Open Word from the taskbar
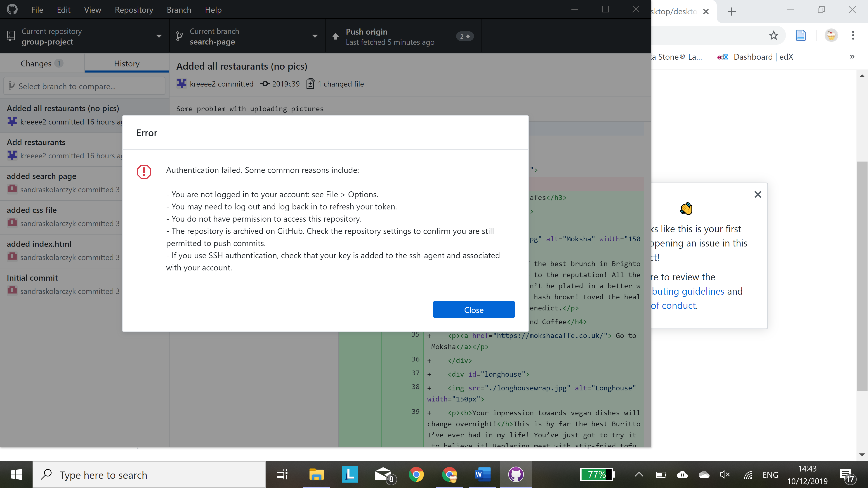This screenshot has width=868, height=488. click(x=482, y=474)
